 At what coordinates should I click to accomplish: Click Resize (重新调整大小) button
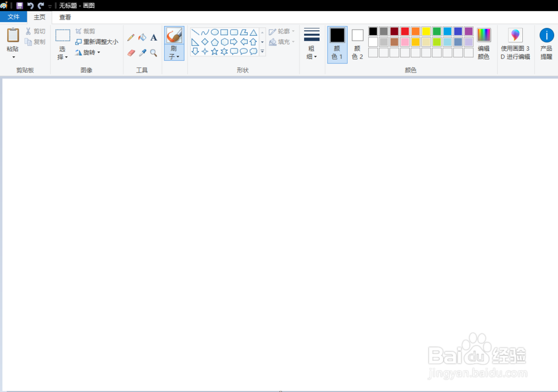(97, 42)
